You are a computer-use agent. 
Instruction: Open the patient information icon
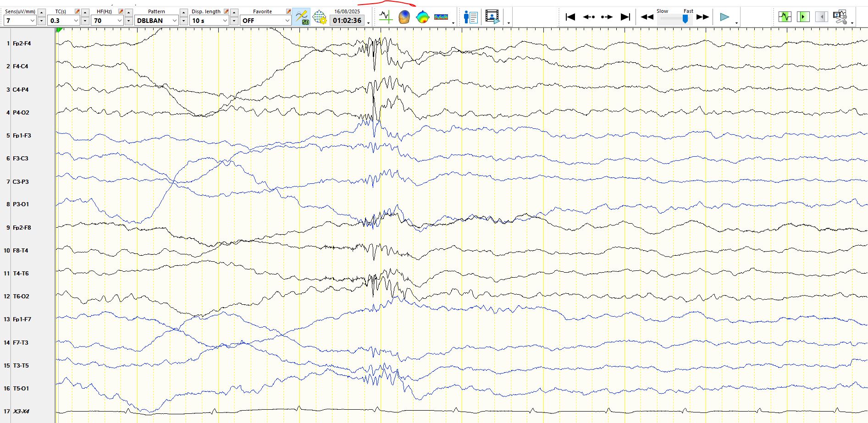470,17
